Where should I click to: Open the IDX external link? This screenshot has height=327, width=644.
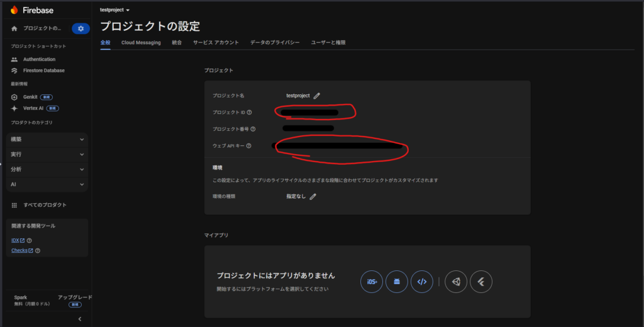18,241
